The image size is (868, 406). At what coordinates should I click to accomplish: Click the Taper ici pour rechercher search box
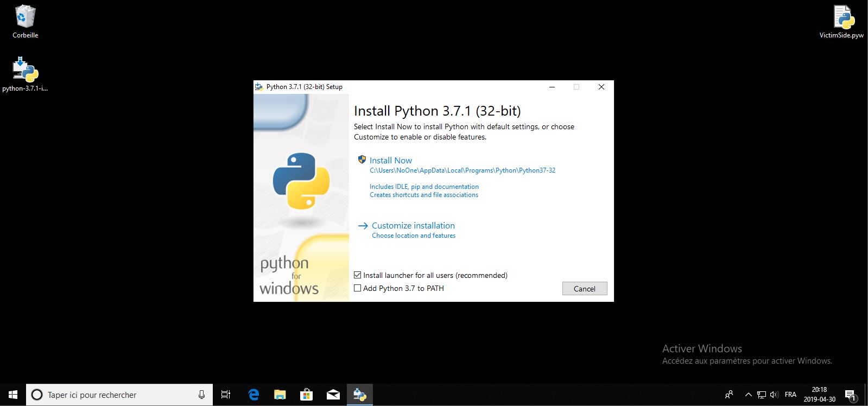click(118, 395)
